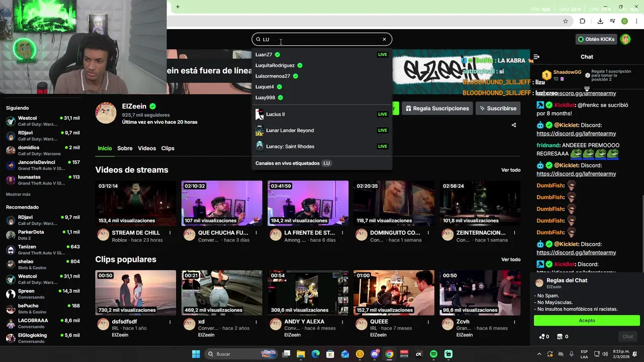Click Ver todo for Clips populares

(x=511, y=259)
